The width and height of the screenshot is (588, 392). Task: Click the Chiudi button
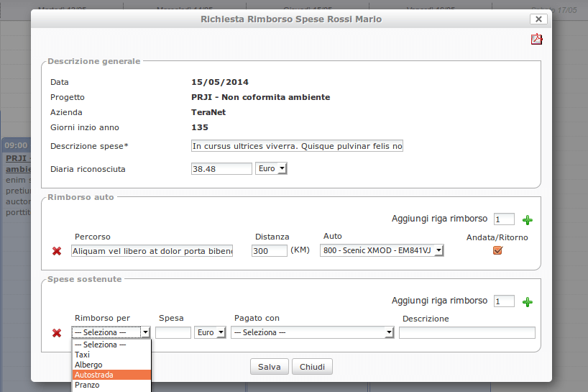[x=312, y=367]
